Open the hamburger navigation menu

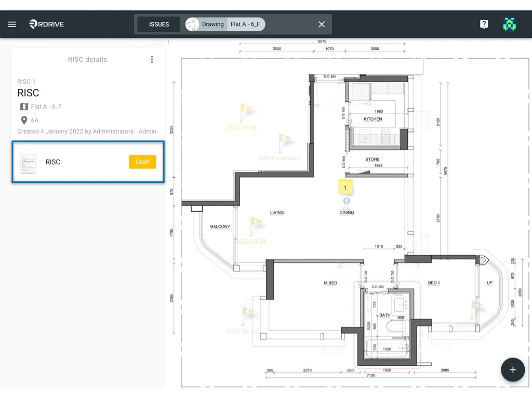(x=12, y=24)
